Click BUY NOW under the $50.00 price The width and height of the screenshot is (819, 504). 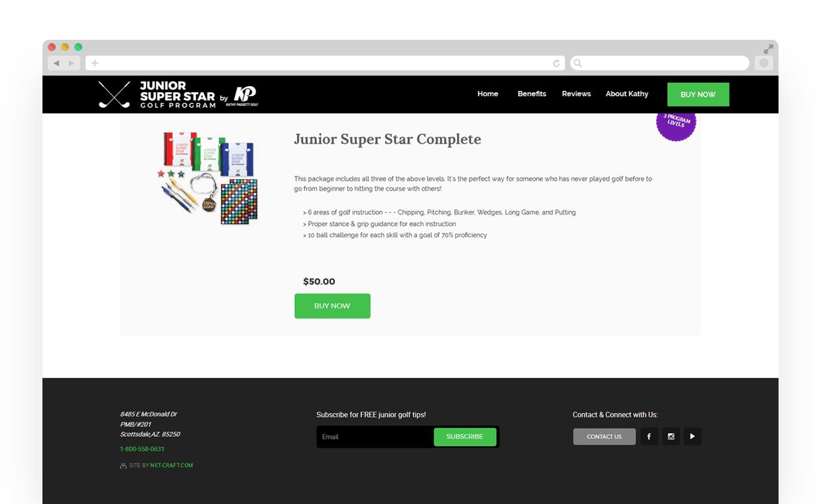tap(332, 306)
